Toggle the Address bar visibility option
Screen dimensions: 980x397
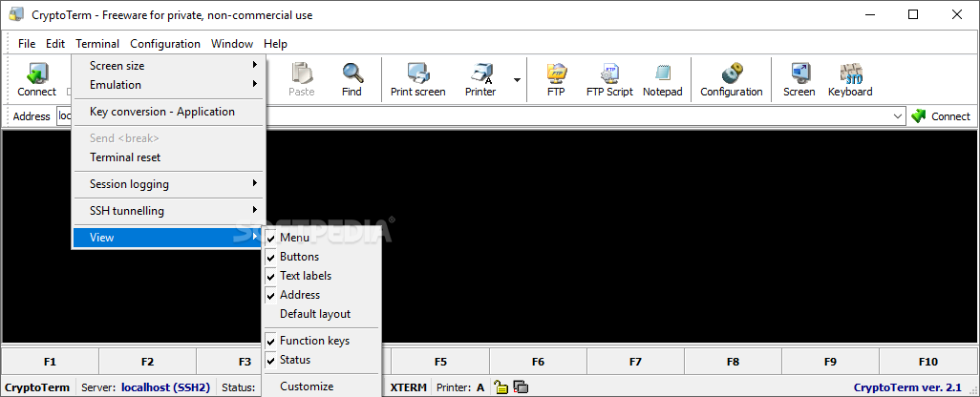(321, 295)
